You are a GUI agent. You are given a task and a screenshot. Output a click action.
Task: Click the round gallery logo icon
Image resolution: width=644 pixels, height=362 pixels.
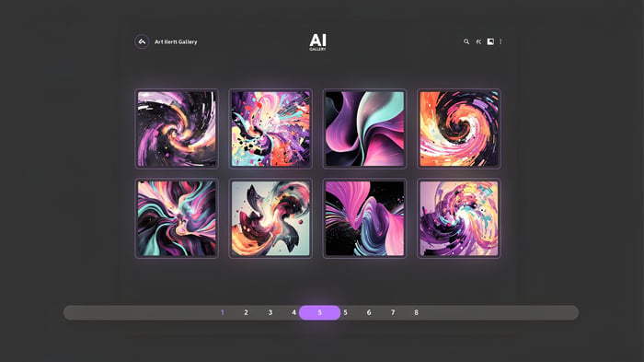coord(142,41)
